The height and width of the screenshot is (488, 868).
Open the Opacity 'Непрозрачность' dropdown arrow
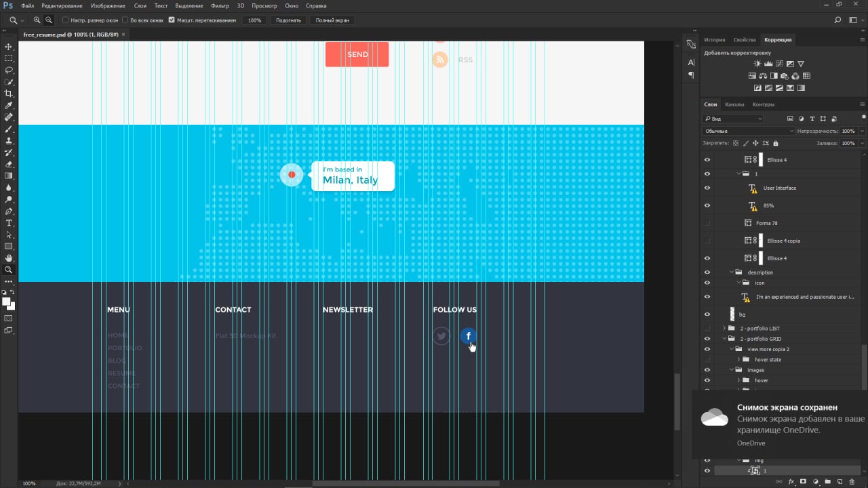coord(863,131)
